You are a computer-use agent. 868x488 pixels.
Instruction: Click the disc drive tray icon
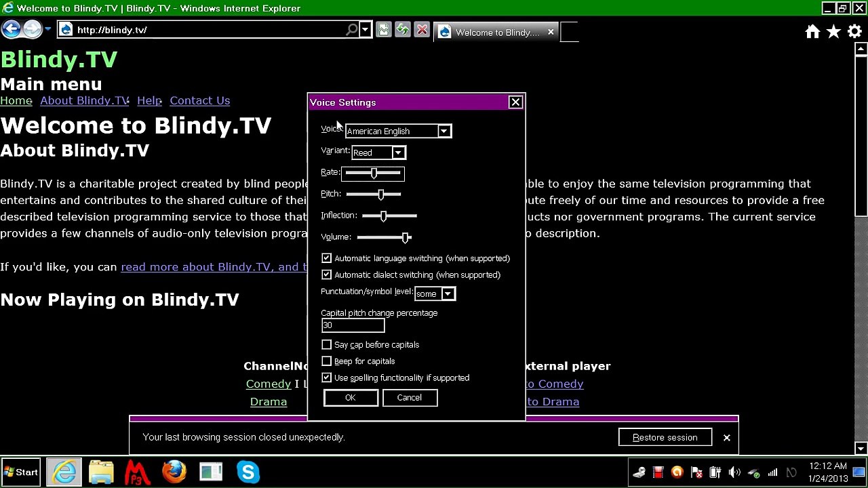pyautogui.click(x=639, y=472)
